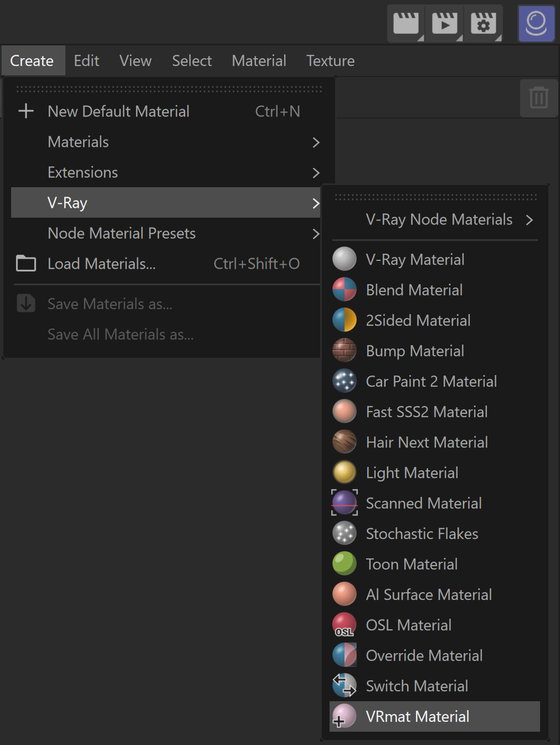Click folder icon beside Load Materials
This screenshot has width=560, height=745.
(26, 264)
